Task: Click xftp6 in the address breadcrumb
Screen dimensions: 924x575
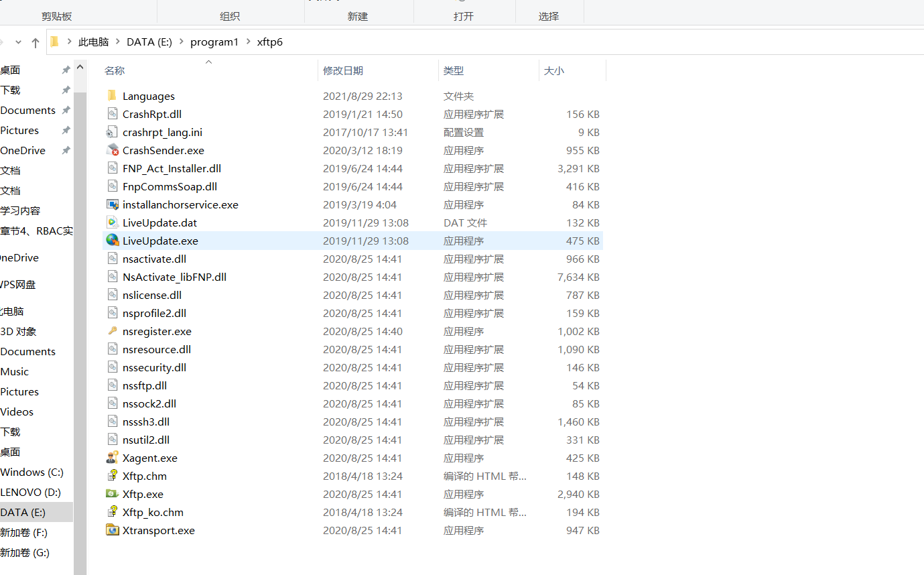Action: 270,42
